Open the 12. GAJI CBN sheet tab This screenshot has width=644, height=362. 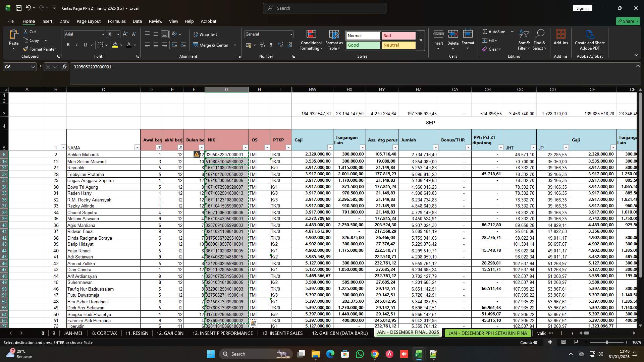(170, 333)
